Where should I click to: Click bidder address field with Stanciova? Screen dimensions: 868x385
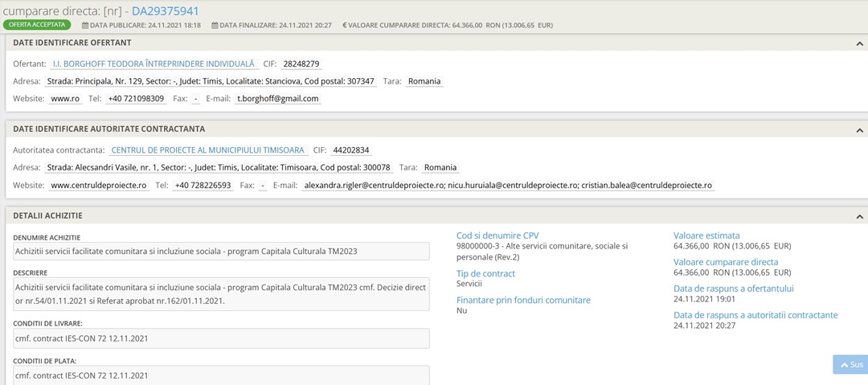pos(211,81)
